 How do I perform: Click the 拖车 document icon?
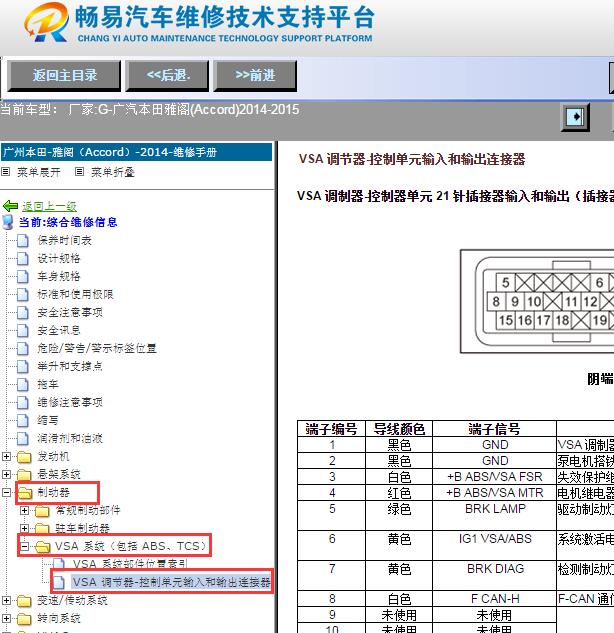23,384
